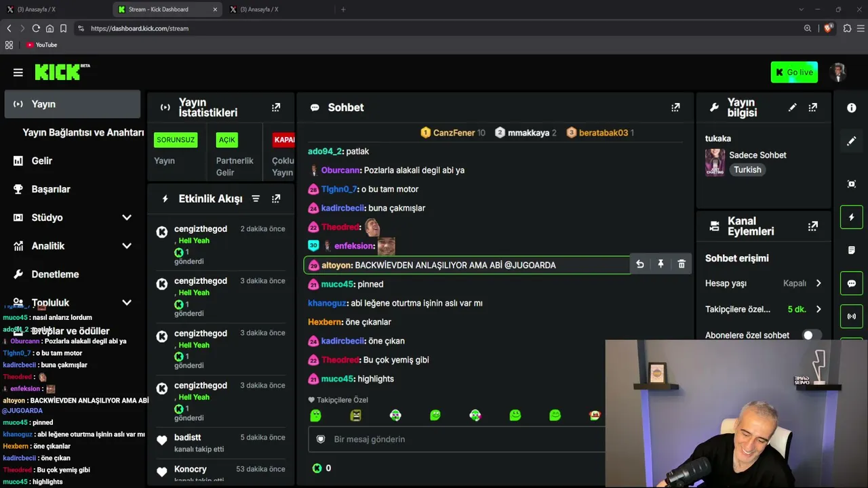Open the filter icon in Etkinlik Akışı

(x=256, y=199)
